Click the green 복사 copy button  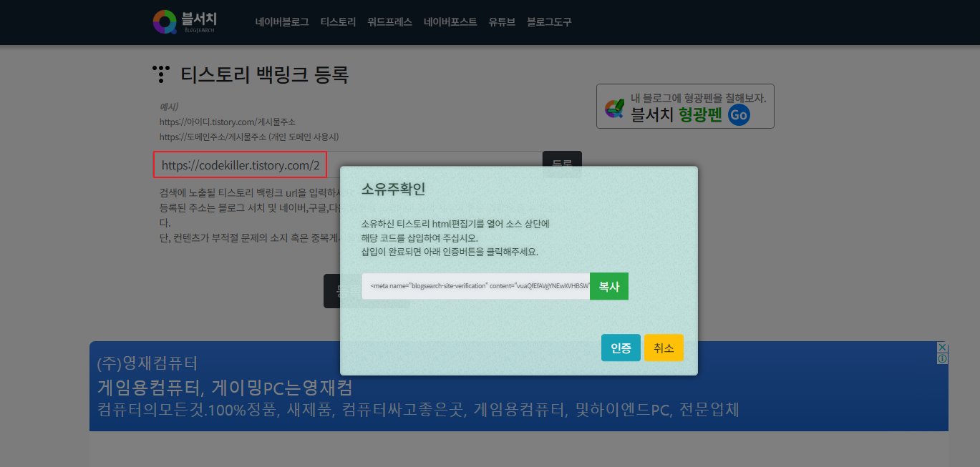[x=608, y=286]
